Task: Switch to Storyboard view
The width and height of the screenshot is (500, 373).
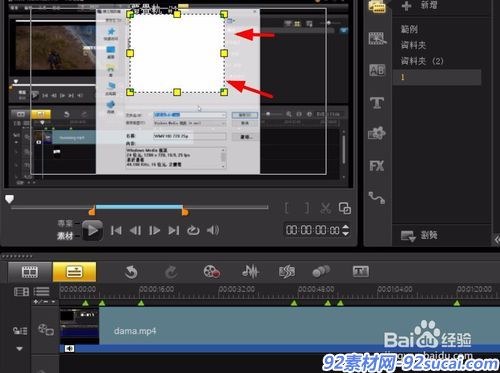Action: click(x=30, y=272)
